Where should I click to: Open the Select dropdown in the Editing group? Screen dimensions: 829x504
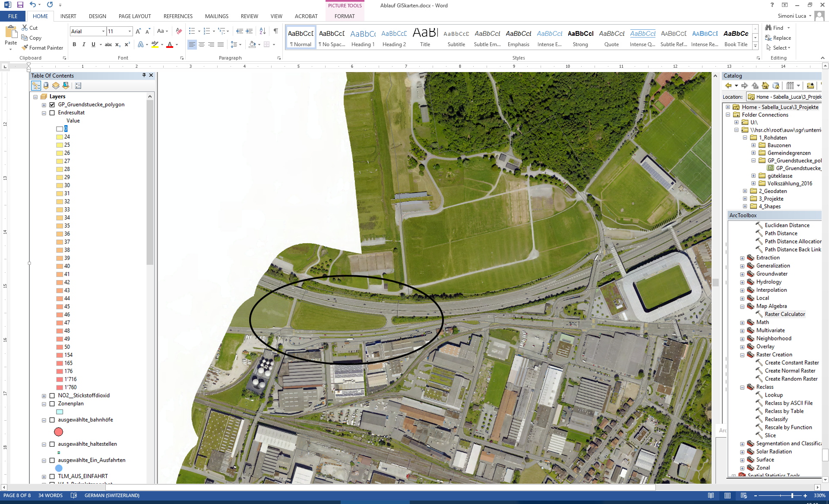781,47
